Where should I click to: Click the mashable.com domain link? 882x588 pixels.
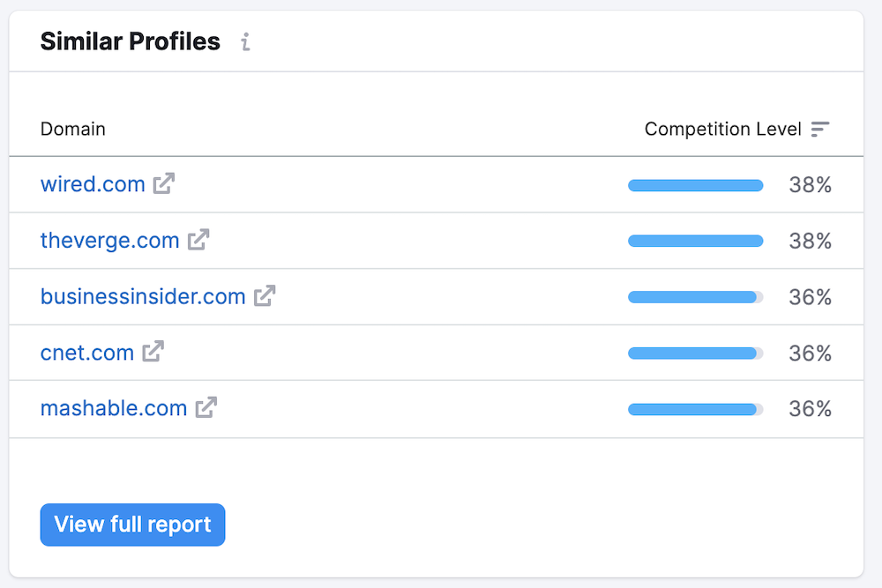click(x=114, y=408)
